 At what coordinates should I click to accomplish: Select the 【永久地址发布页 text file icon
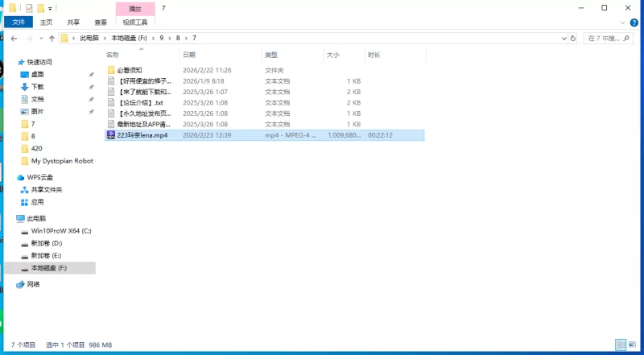point(111,113)
